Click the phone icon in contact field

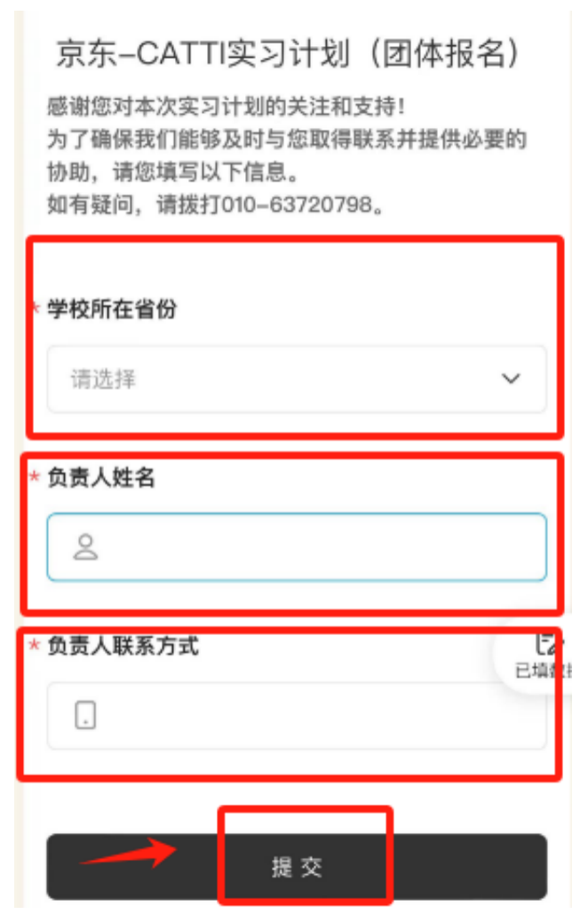(86, 716)
